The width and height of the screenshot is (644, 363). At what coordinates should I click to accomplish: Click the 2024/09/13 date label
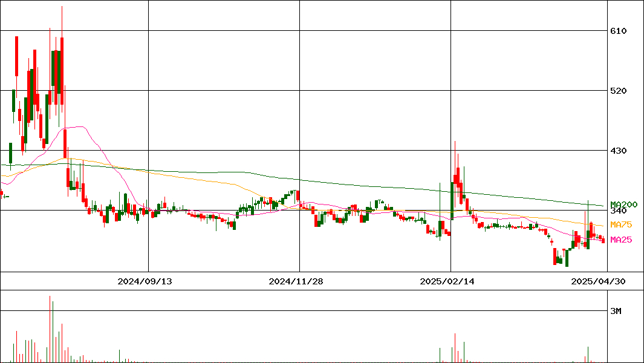point(145,281)
